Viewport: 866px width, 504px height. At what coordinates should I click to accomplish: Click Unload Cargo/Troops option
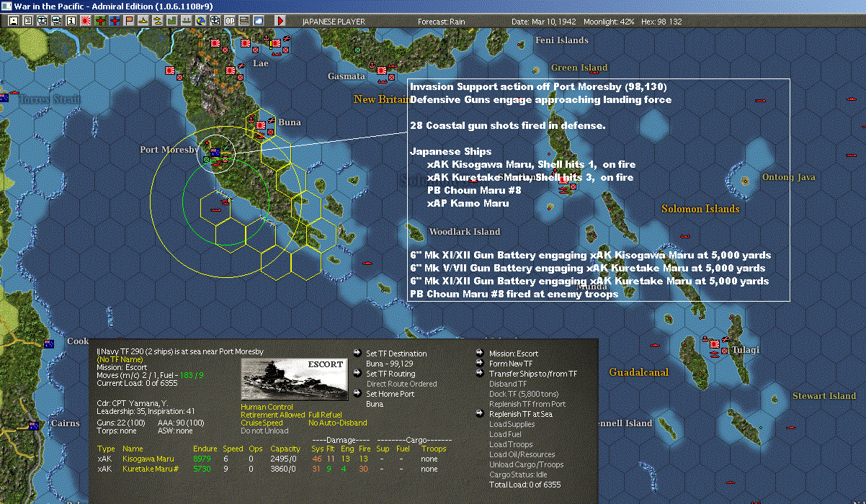(x=527, y=464)
